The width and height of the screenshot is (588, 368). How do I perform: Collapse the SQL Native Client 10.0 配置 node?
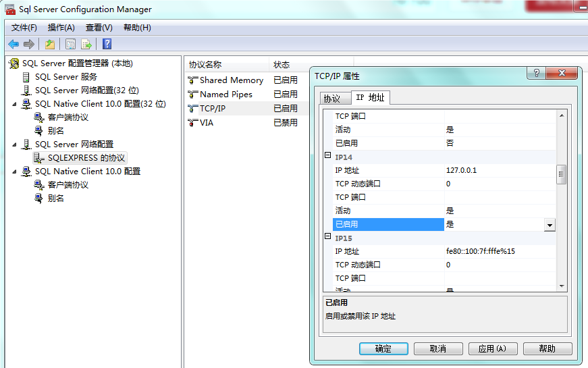pos(14,172)
